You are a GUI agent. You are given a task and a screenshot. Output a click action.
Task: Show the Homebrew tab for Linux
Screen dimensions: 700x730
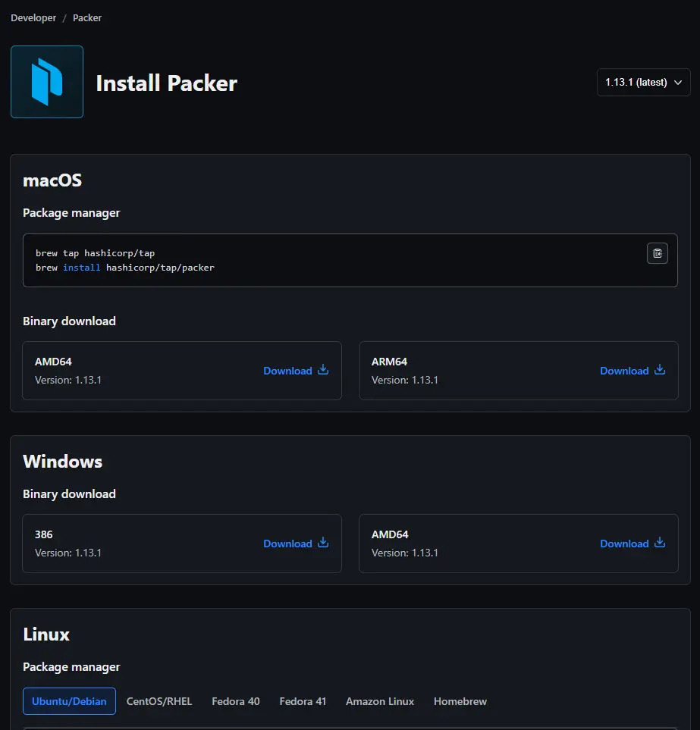(x=460, y=701)
